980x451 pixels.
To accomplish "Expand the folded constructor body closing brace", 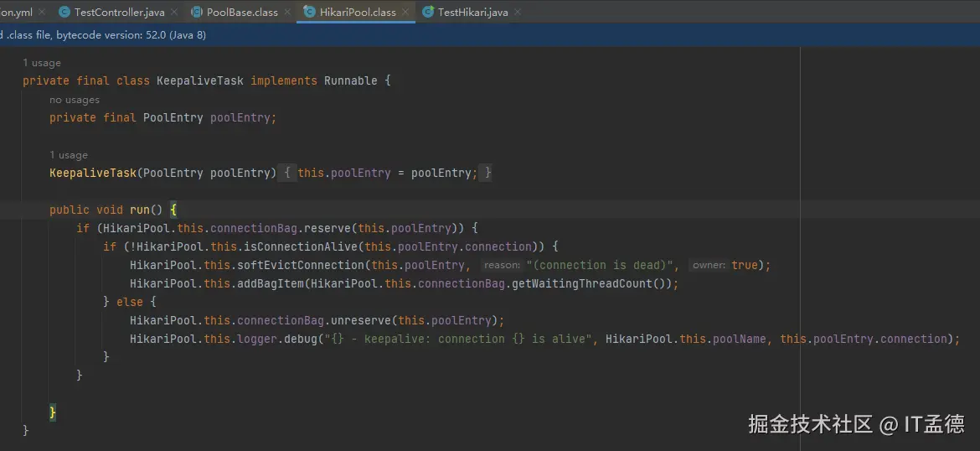I will (x=487, y=174).
